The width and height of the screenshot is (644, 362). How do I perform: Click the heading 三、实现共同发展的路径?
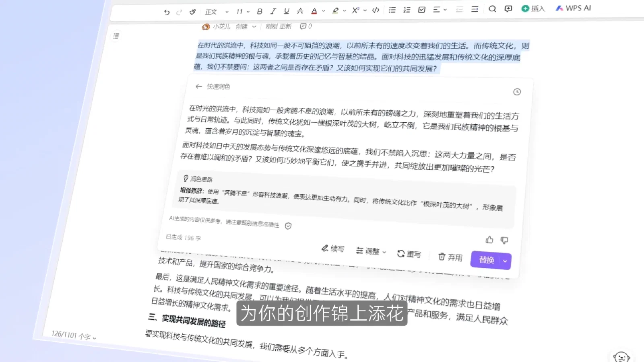click(x=187, y=320)
